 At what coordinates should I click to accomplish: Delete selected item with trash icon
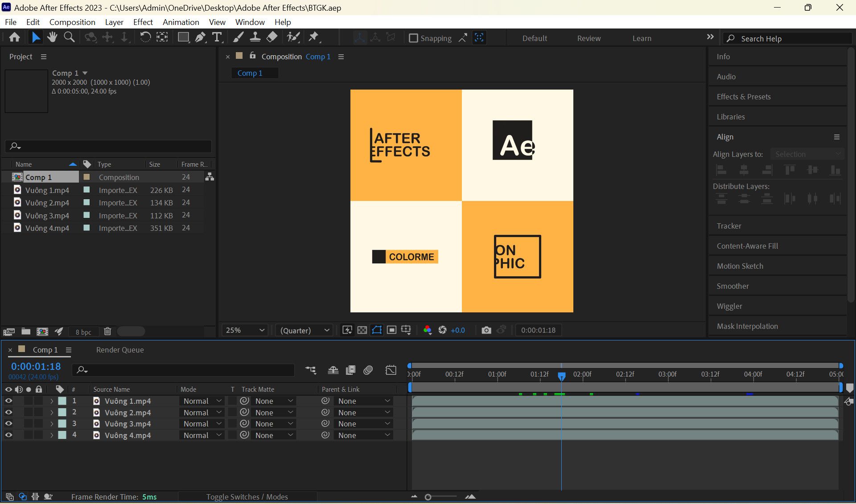[107, 332]
